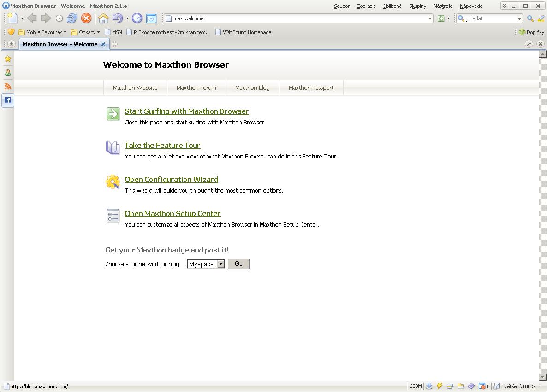
Task: Go to the Home page icon
Action: (103, 18)
